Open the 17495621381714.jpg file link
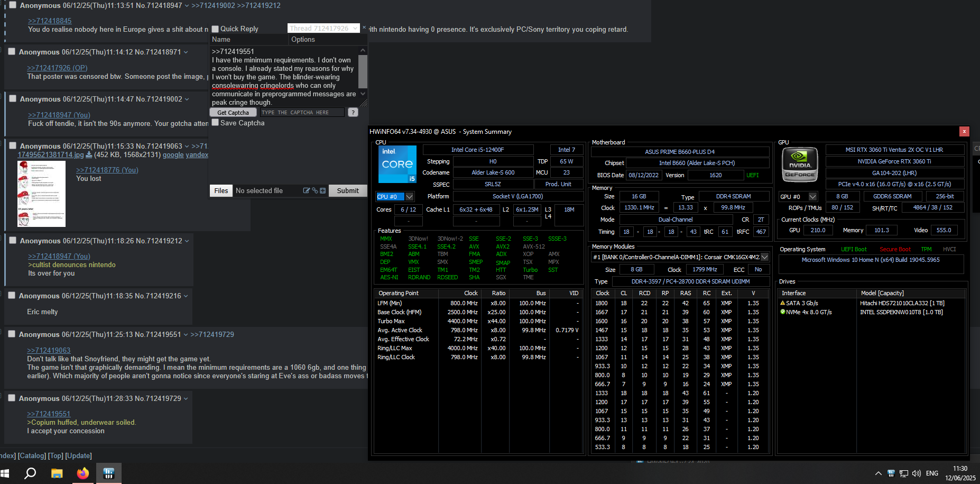Screen dimensions: 980x484 click(51, 155)
